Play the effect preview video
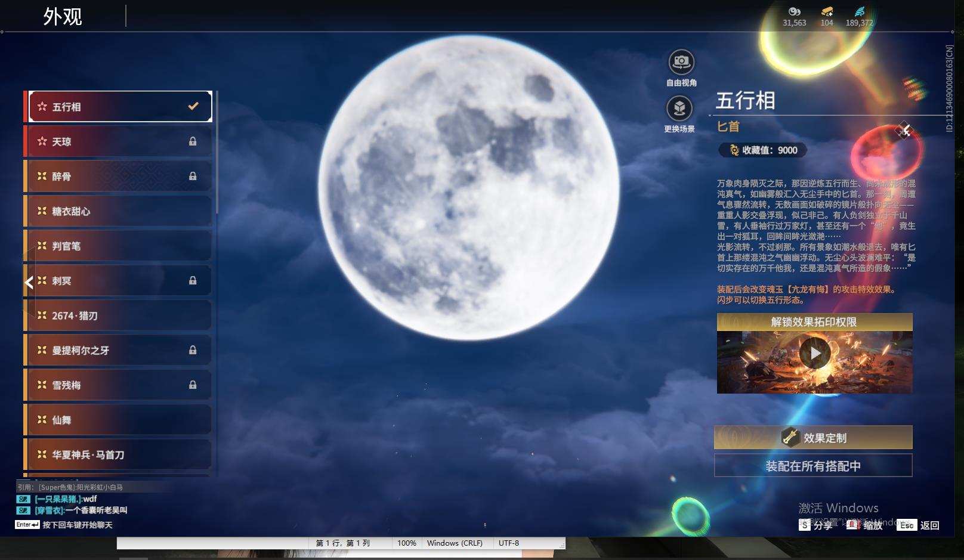The width and height of the screenshot is (964, 560). [815, 354]
